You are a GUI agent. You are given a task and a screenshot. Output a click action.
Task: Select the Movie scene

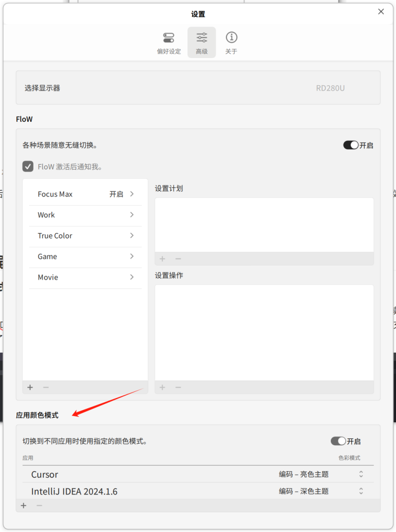tap(85, 277)
